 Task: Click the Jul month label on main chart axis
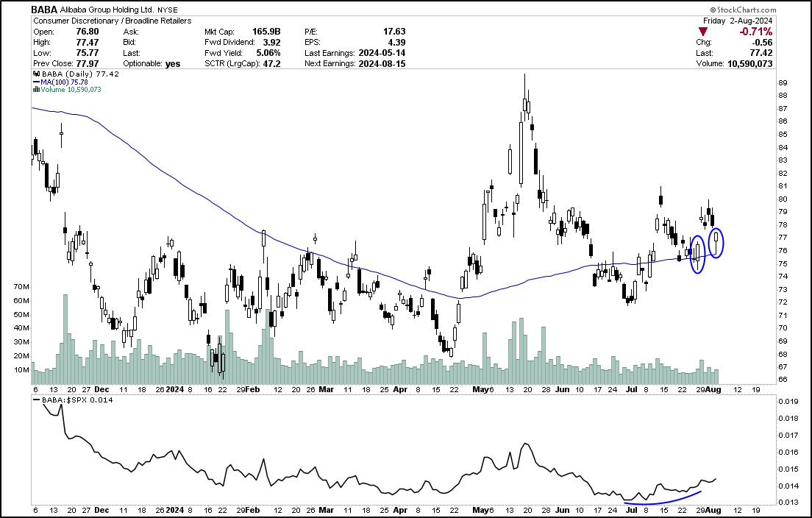pos(631,389)
